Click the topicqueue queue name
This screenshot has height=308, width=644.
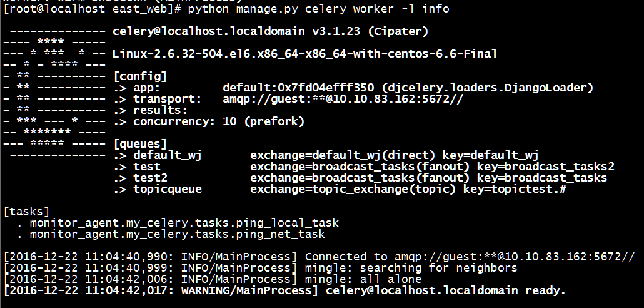[168, 189]
